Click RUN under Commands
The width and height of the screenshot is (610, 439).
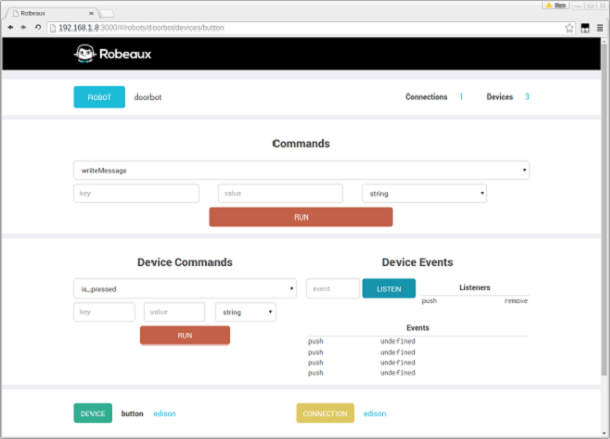pos(301,217)
